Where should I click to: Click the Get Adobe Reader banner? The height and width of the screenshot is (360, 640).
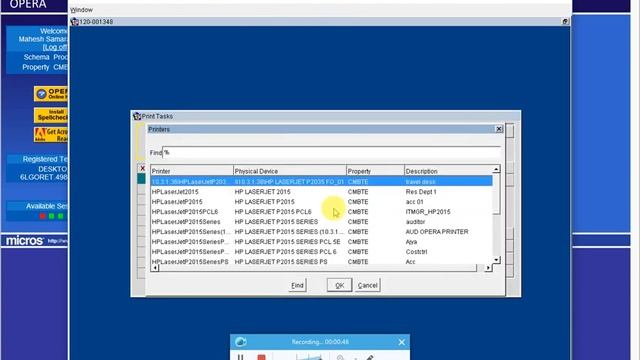(x=51, y=135)
